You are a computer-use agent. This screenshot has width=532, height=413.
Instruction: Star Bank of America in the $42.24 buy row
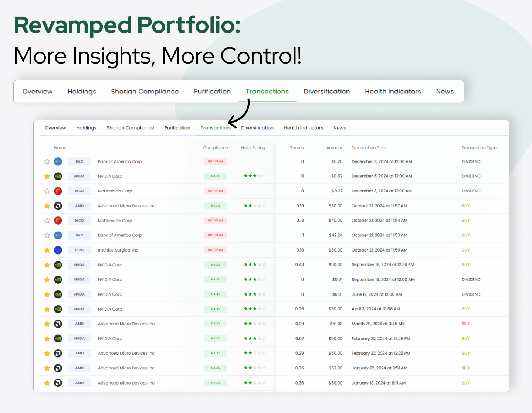[x=47, y=235]
